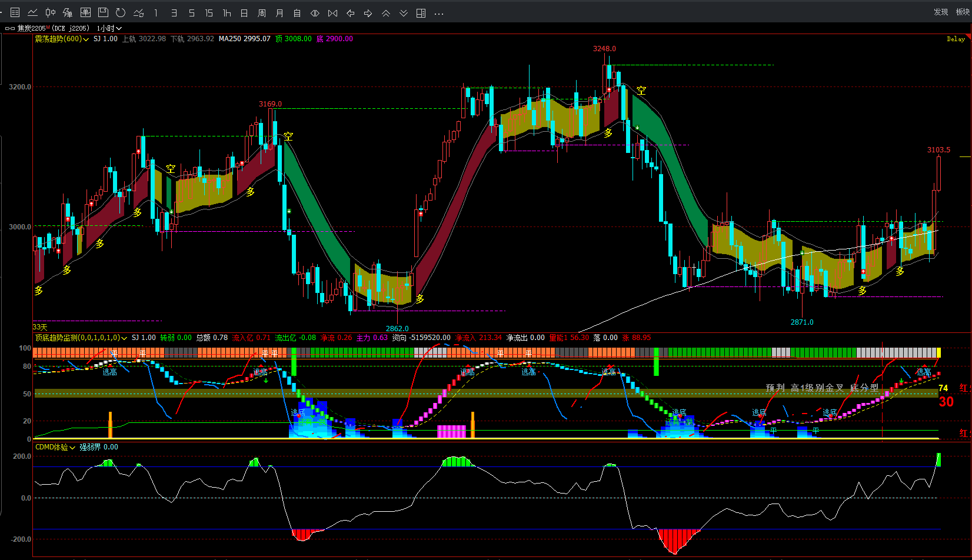This screenshot has height=560, width=972.
Task: Click the Delay status label
Action: pos(956,39)
